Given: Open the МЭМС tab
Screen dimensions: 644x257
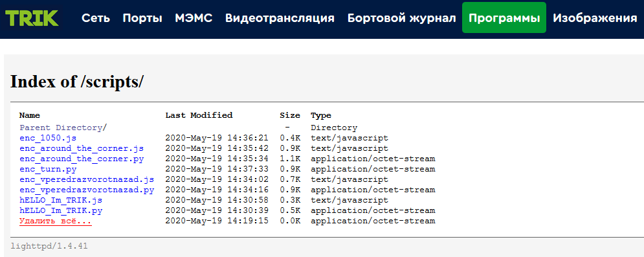Looking at the screenshot, I should pyautogui.click(x=194, y=18).
